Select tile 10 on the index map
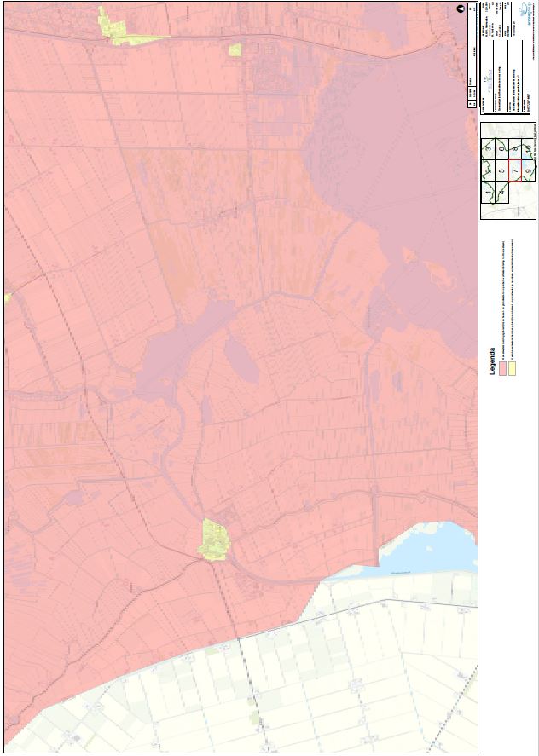Viewport: 539px width, 756px height. pos(529,148)
